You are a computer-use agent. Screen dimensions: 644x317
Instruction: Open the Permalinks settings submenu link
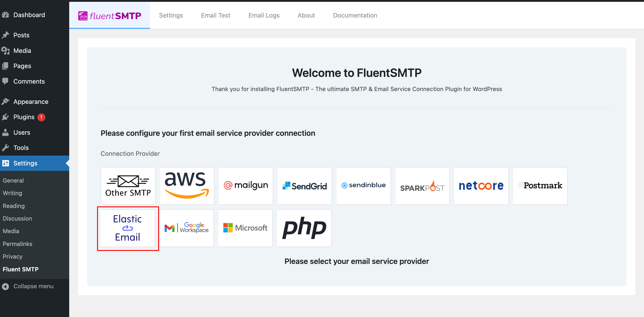pyautogui.click(x=18, y=244)
